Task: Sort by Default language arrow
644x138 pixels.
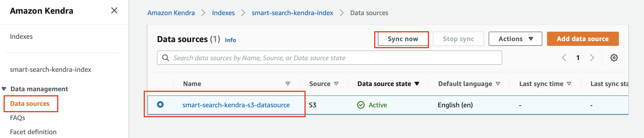Action: (498, 84)
